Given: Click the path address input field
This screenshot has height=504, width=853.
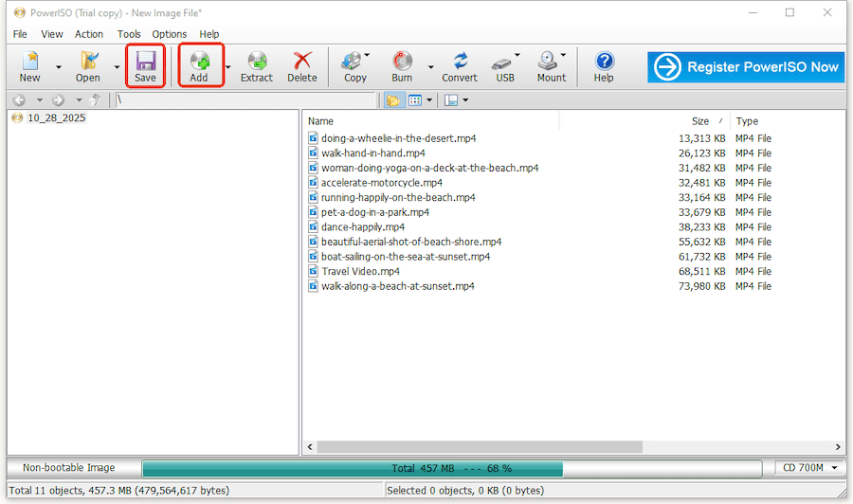Looking at the screenshot, I should click(245, 100).
